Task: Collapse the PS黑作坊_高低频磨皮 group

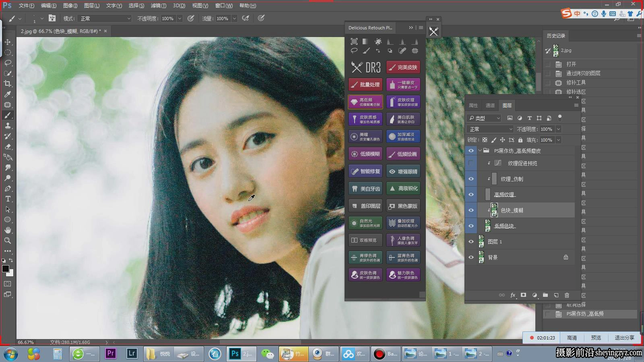Action: click(480, 151)
